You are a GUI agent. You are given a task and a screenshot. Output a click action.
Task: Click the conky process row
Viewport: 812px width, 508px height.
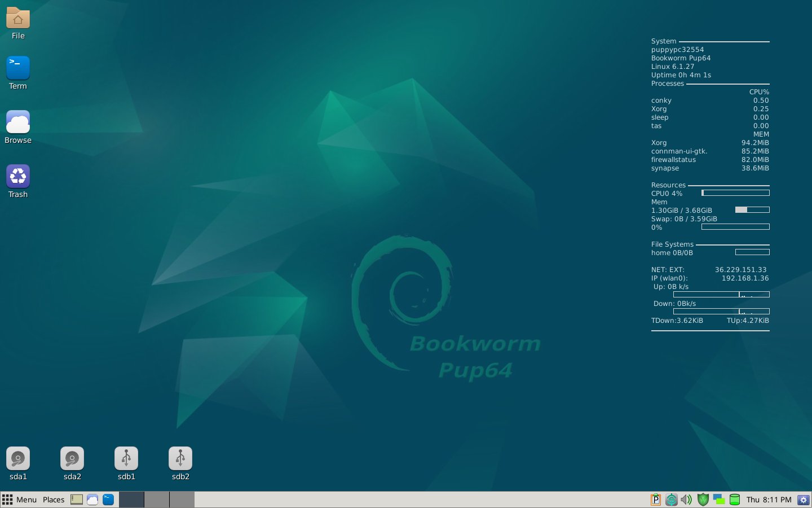(710, 100)
